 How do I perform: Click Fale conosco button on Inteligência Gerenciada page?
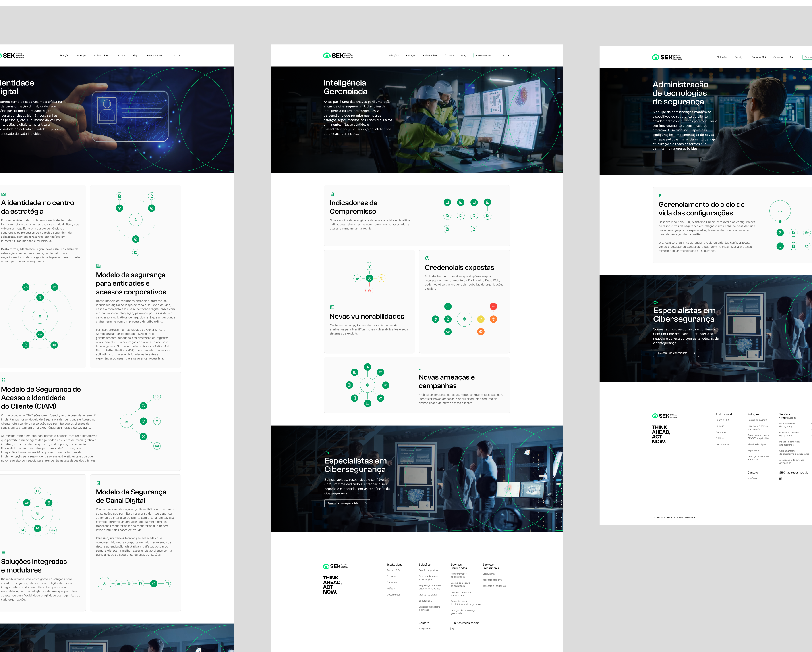pos(483,55)
